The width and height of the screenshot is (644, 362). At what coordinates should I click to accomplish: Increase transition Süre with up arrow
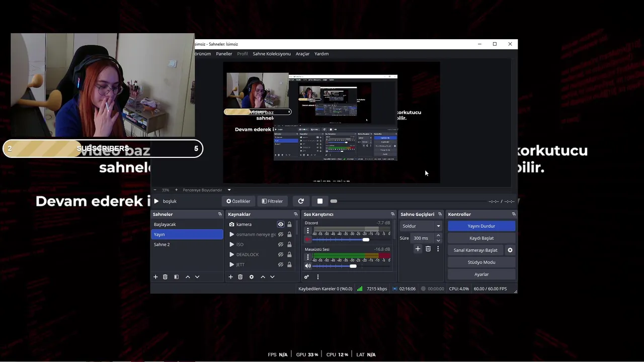pos(438,235)
